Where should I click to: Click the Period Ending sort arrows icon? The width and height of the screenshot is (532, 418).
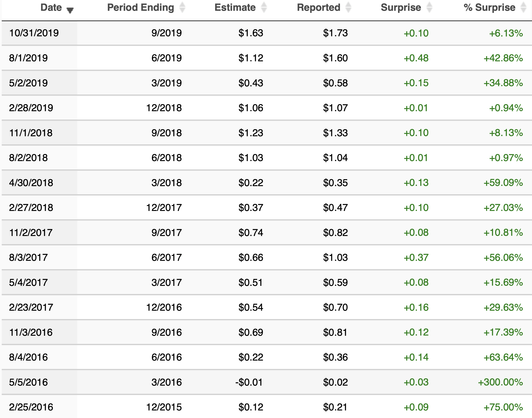pyautogui.click(x=182, y=7)
